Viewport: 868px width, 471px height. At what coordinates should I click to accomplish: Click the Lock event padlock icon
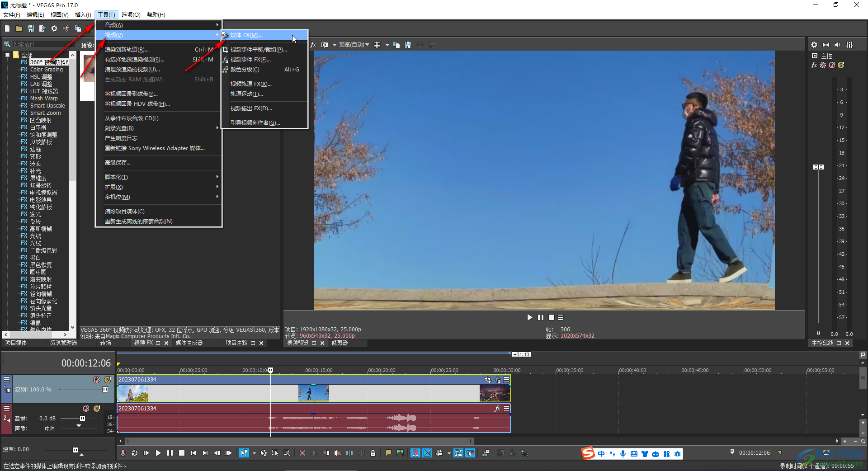click(x=373, y=453)
